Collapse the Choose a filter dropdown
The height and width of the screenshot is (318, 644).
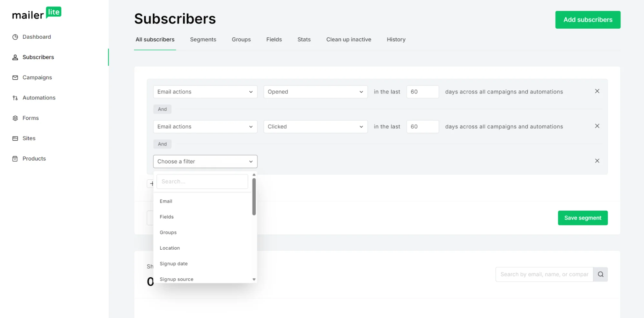pos(205,161)
